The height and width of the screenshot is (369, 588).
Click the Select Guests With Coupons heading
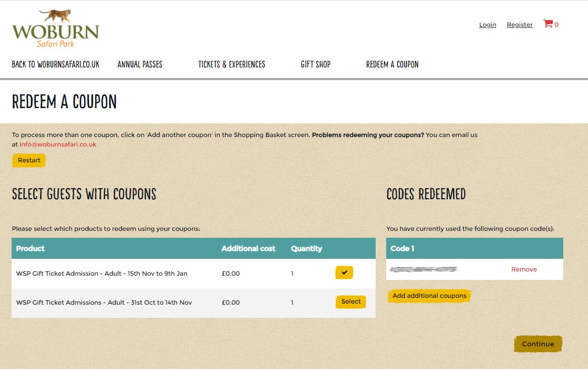pos(84,194)
